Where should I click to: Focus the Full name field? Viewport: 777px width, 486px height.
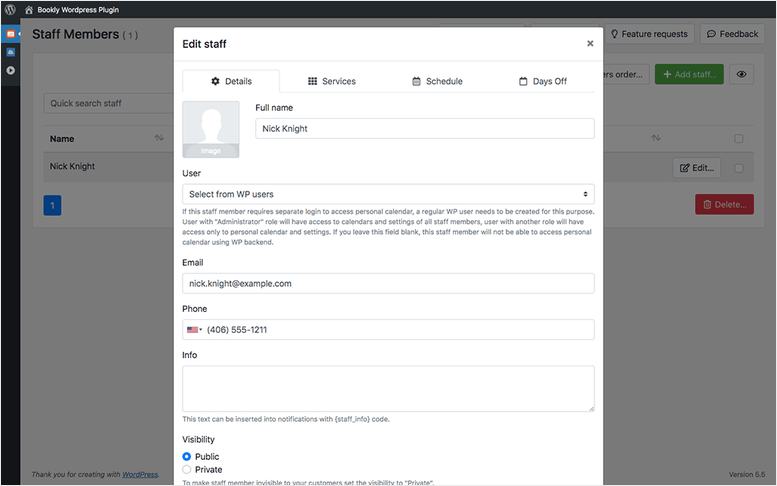coord(425,129)
